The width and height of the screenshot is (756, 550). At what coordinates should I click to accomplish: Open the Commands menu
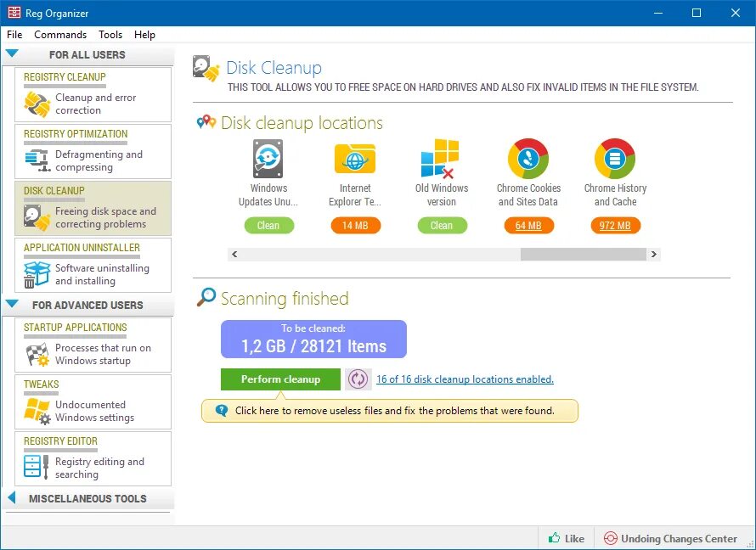(x=59, y=35)
